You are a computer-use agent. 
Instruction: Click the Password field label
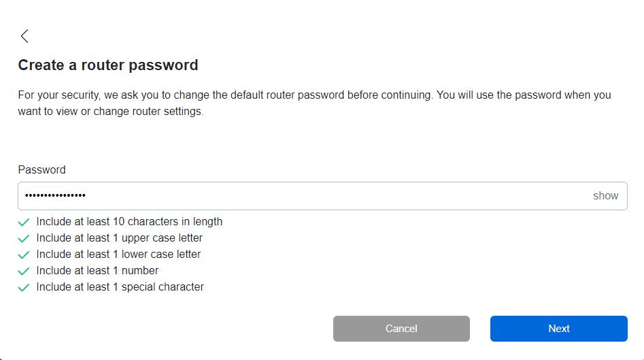(41, 170)
